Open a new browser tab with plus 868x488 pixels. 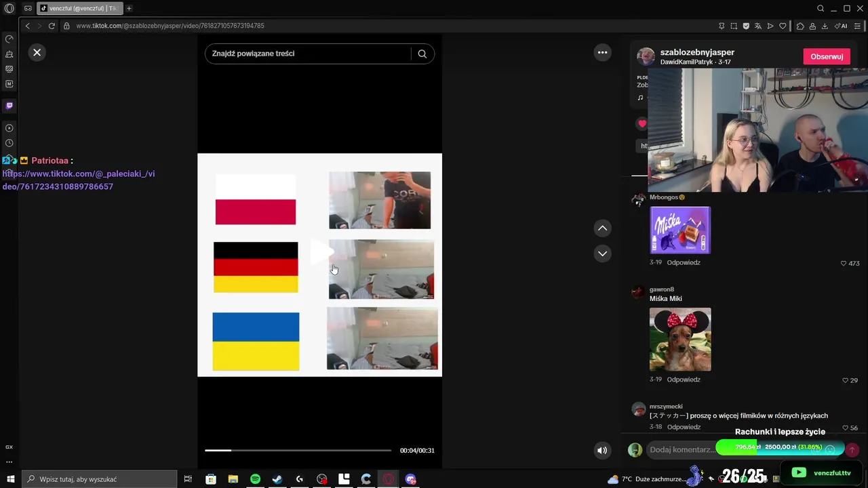[x=129, y=8]
